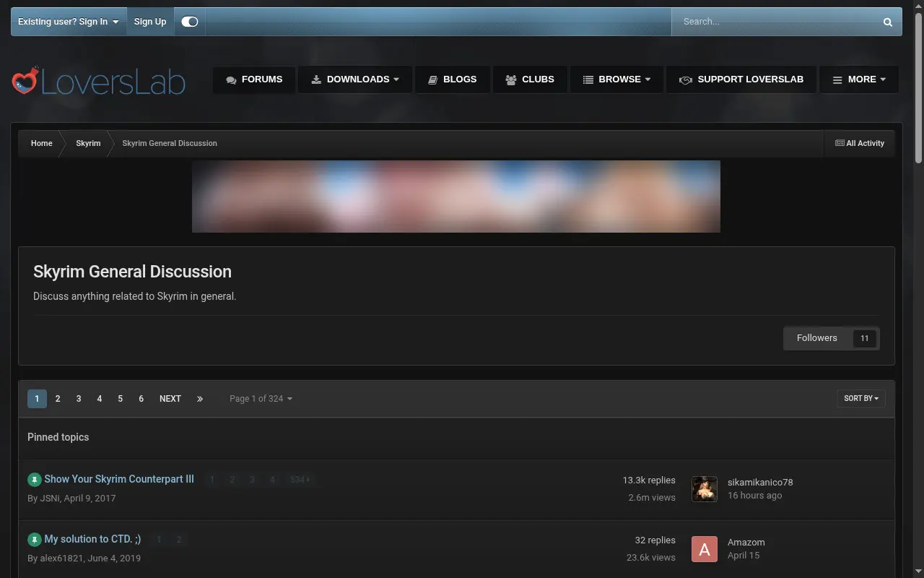924x578 pixels.
Task: Click the blurred banner advertisement
Action: [x=456, y=197]
